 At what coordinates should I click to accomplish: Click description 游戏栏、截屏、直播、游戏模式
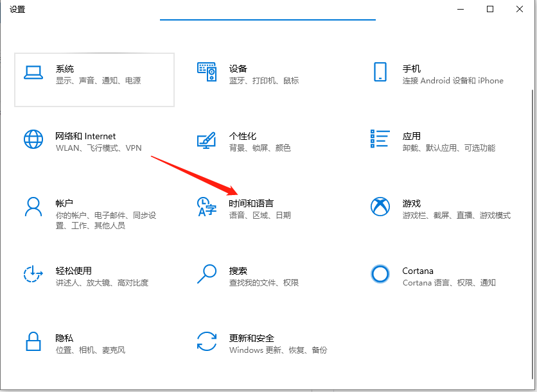click(457, 215)
